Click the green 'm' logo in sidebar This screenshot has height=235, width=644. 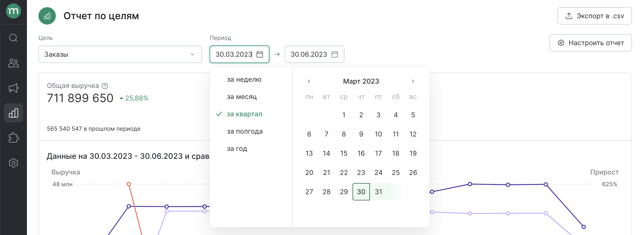tap(13, 11)
